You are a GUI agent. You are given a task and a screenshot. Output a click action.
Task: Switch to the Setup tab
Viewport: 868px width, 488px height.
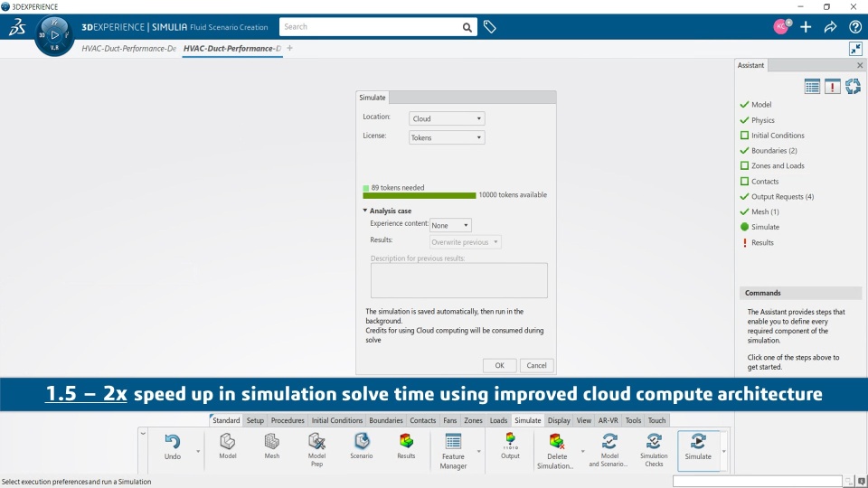[255, 420]
